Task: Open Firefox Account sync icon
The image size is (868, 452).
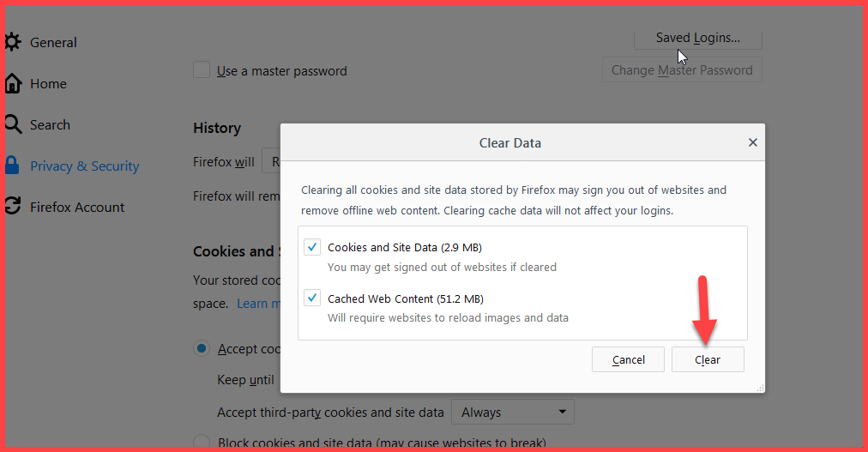Action: (x=13, y=207)
